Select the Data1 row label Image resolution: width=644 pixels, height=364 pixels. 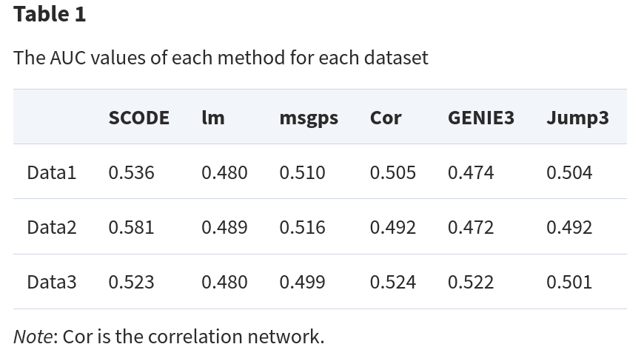click(51, 172)
